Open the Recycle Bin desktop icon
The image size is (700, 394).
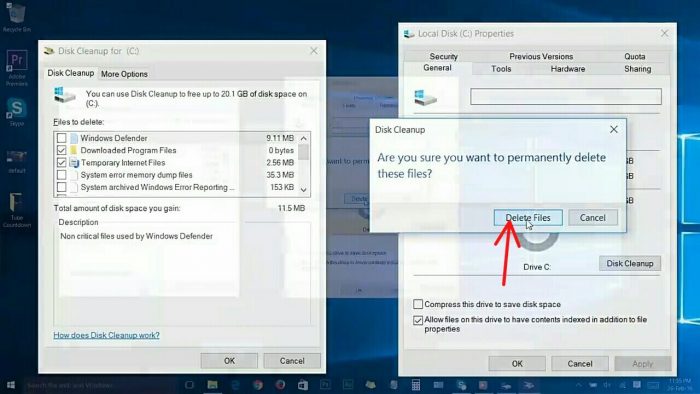(x=17, y=17)
